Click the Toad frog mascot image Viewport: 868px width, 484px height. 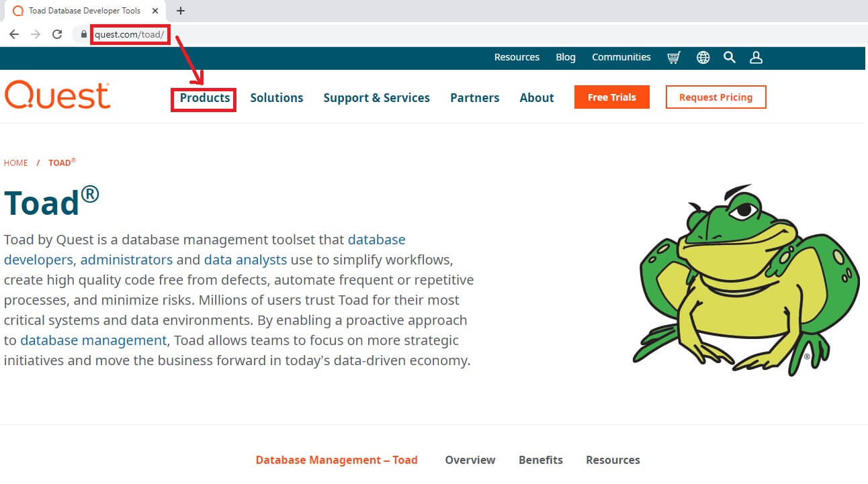pyautogui.click(x=746, y=280)
